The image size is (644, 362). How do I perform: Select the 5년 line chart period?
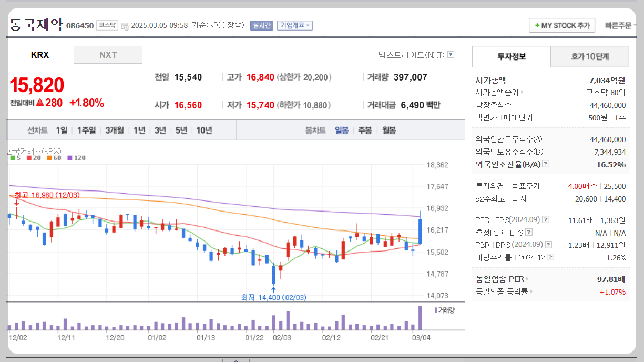click(181, 130)
